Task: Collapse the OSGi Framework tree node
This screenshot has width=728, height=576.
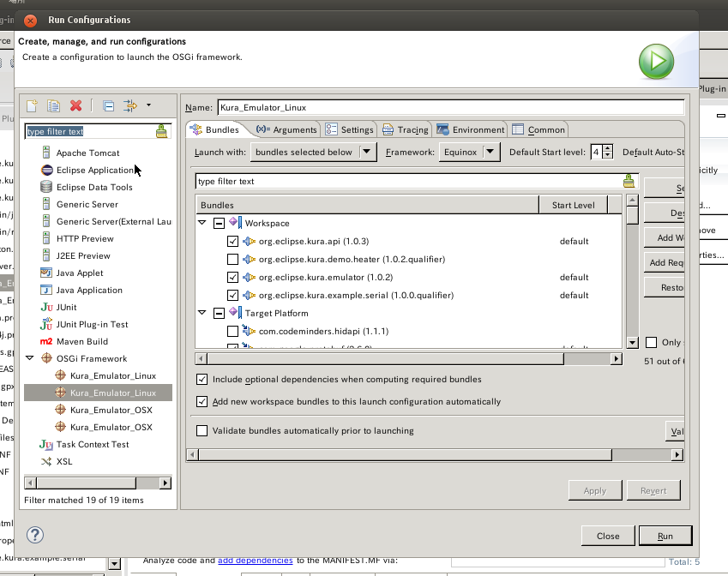Action: [x=30, y=358]
